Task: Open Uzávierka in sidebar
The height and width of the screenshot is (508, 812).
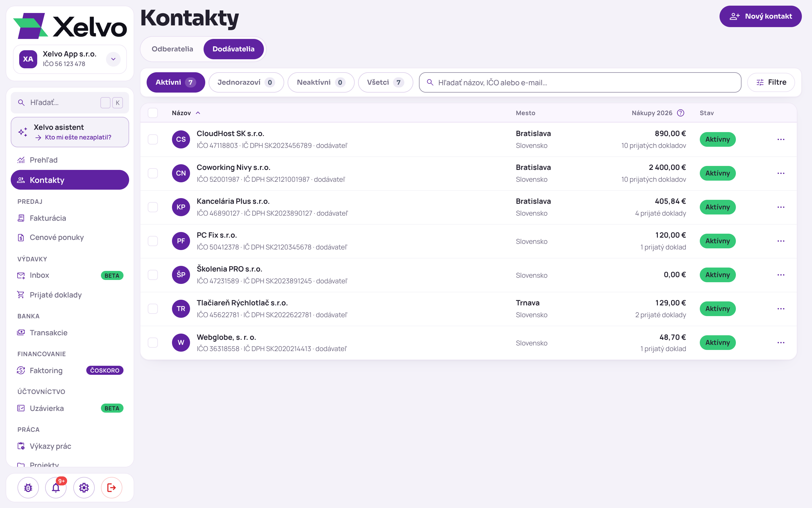Action: tap(70, 408)
